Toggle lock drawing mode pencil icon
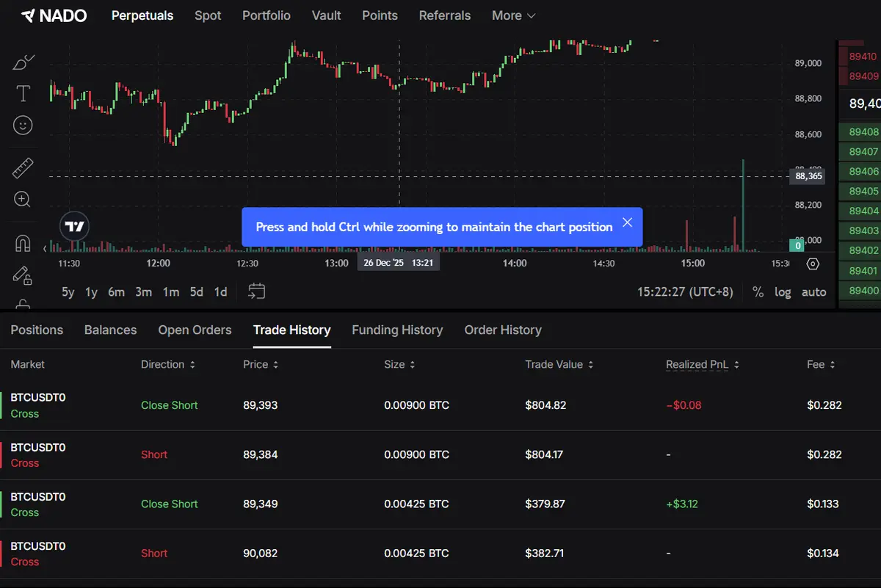Image resolution: width=881 pixels, height=588 pixels. (23, 275)
